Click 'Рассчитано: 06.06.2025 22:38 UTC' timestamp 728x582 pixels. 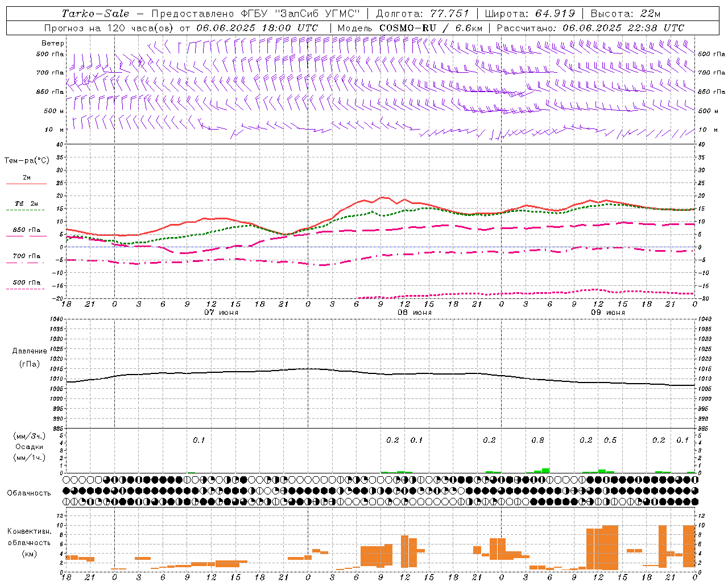[x=590, y=28]
